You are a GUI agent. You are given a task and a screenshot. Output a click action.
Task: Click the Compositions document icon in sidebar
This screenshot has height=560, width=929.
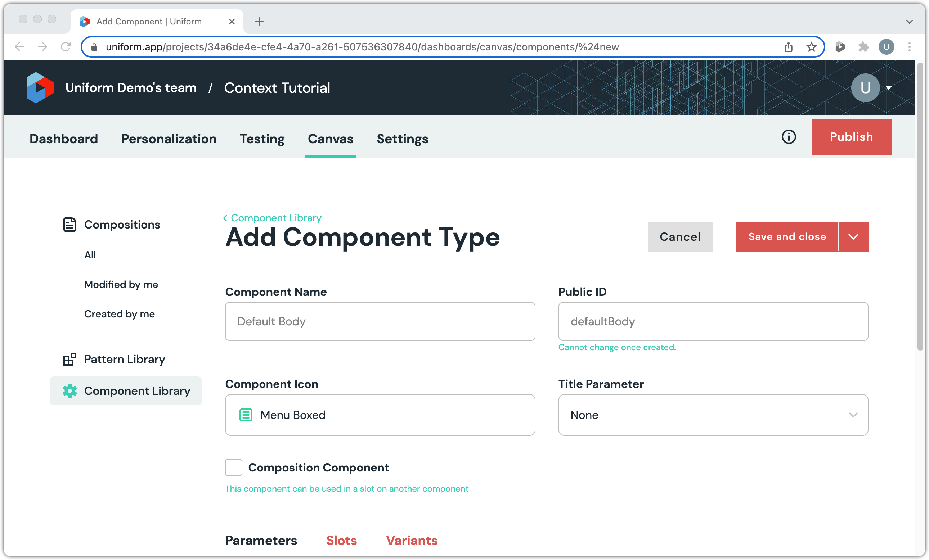(70, 225)
